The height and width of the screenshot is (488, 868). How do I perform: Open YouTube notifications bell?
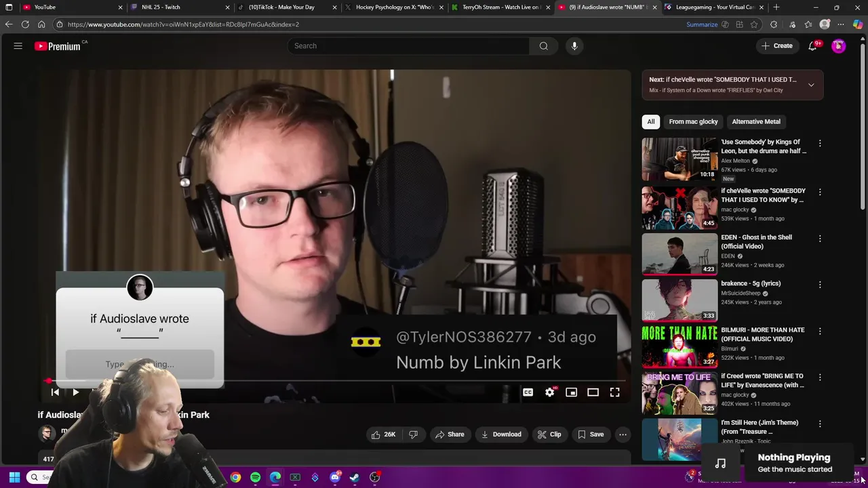pos(812,46)
